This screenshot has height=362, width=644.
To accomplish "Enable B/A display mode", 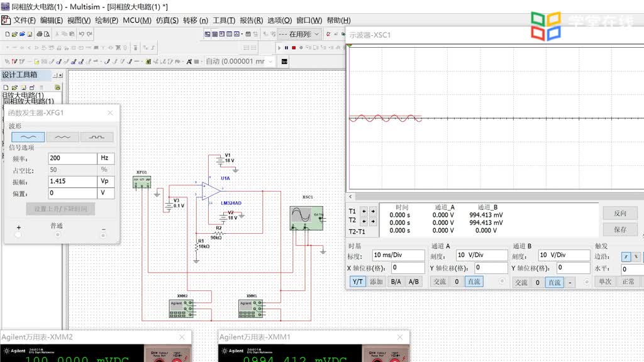I will (x=396, y=282).
